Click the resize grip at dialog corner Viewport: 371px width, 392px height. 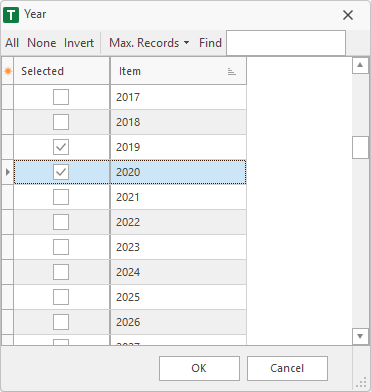[361, 383]
